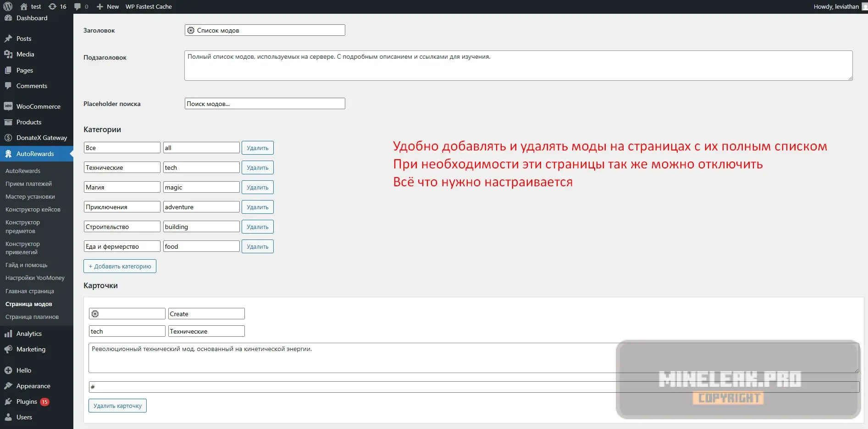The height and width of the screenshot is (429, 868).
Task: Click the Placeholder поиска input field
Action: (265, 104)
